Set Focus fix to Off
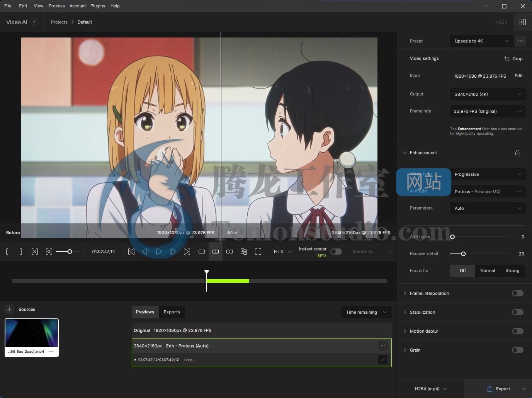The height and width of the screenshot is (398, 532). 463,270
